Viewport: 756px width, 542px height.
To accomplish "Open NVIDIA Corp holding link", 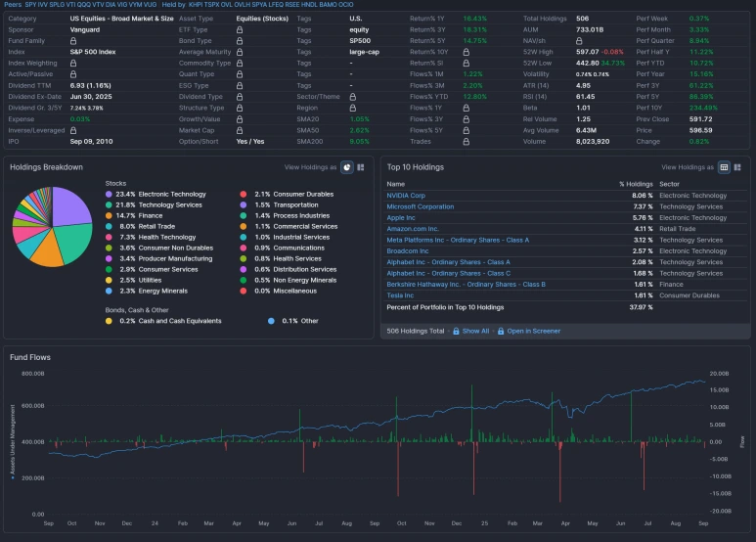I will pyautogui.click(x=406, y=196).
